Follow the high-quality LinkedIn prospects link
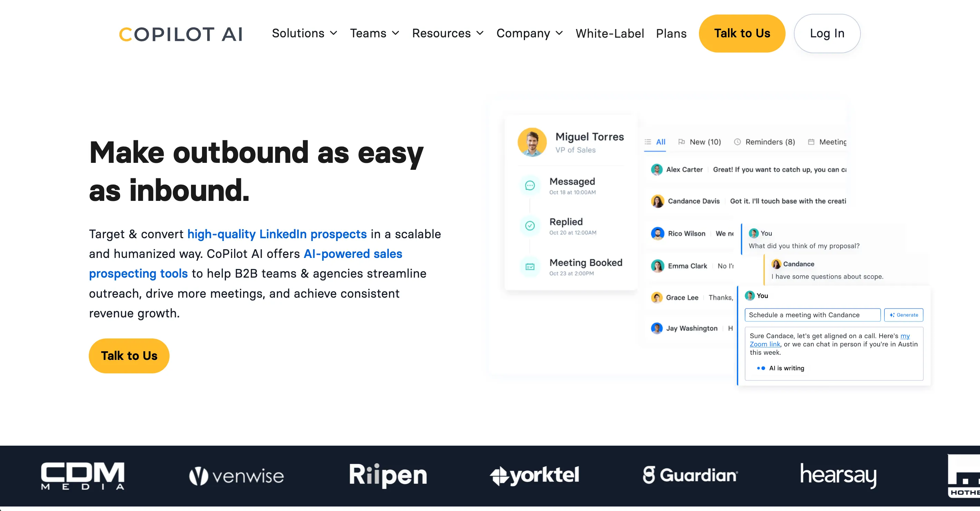 (x=277, y=234)
